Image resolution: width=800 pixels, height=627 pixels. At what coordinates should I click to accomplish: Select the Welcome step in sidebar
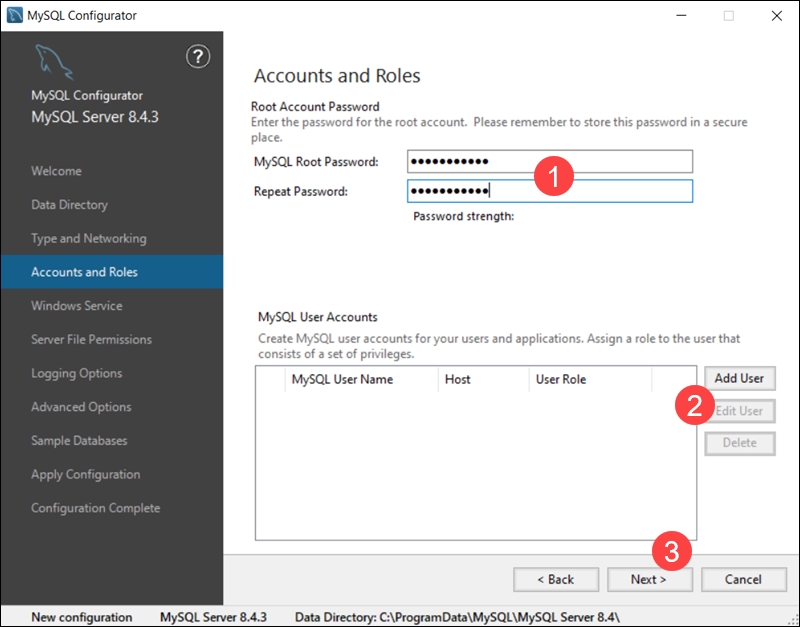click(x=56, y=171)
